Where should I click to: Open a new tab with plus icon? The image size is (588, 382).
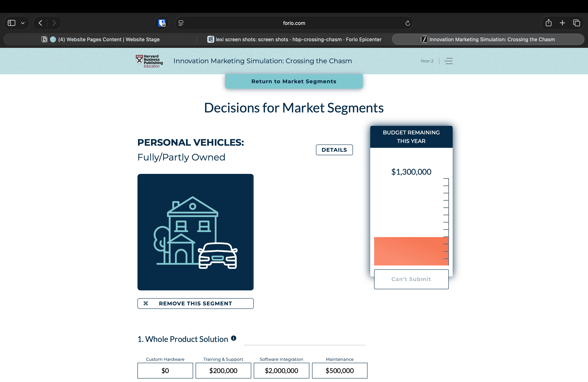click(562, 23)
